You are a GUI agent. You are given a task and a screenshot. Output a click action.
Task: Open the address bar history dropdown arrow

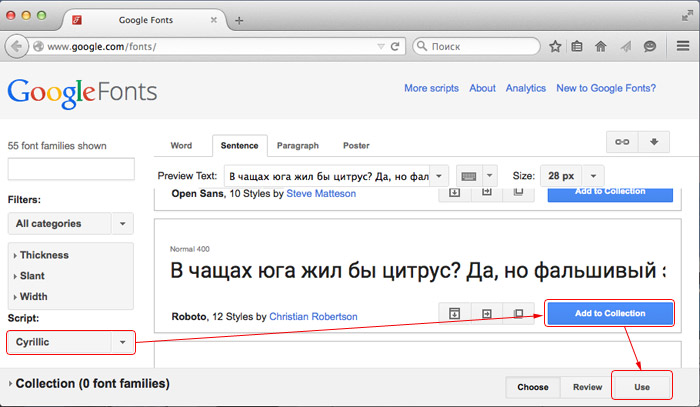coord(381,46)
